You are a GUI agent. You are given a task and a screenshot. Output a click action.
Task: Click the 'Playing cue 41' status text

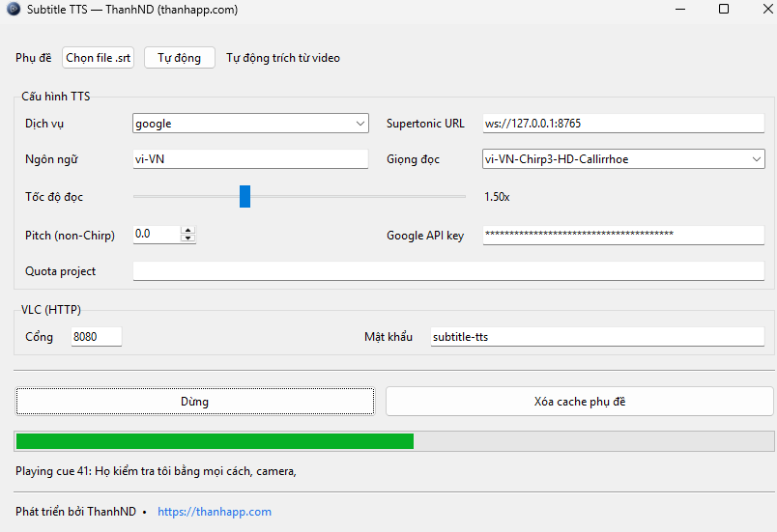(x=156, y=471)
